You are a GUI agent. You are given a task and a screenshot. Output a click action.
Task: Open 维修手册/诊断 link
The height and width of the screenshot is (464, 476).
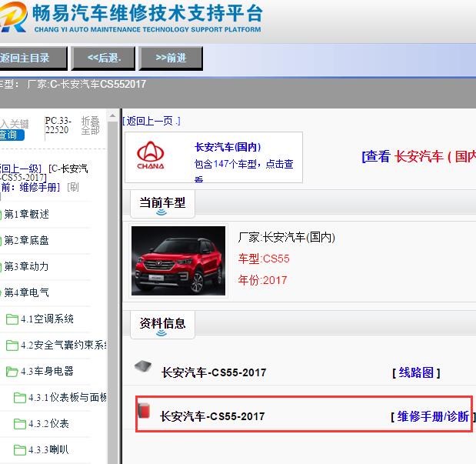(x=433, y=416)
